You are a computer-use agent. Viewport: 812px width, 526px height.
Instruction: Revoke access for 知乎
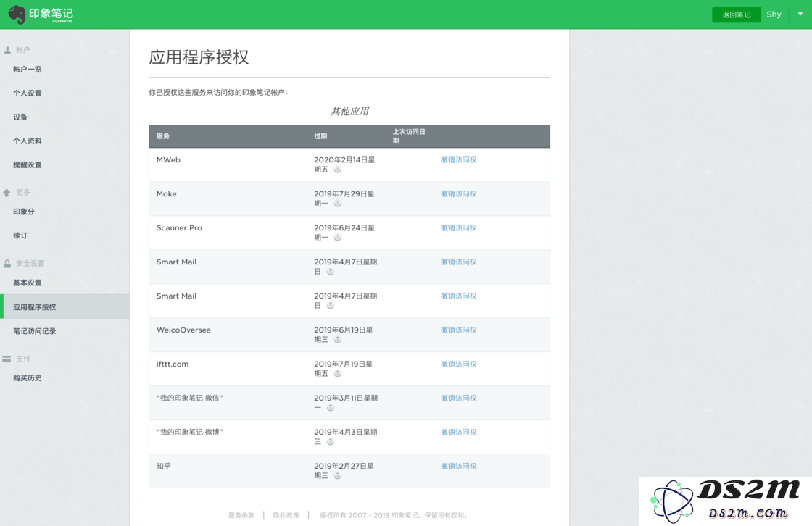click(x=458, y=466)
